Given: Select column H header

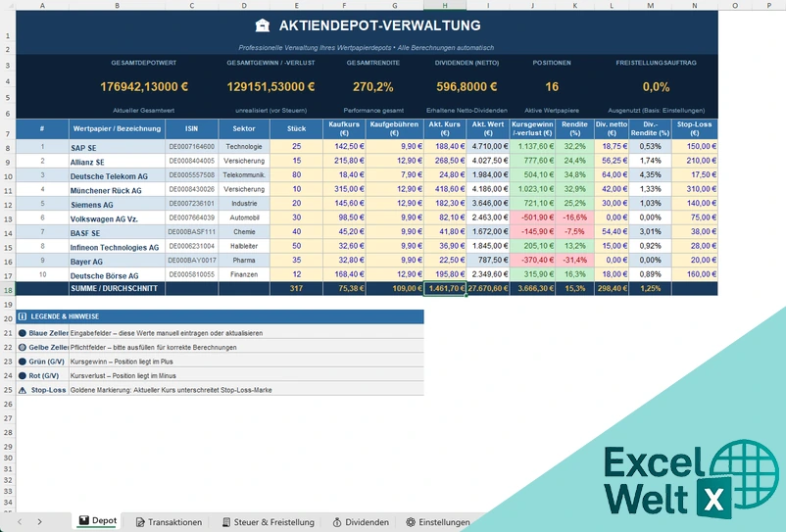Looking at the screenshot, I should click(445, 5).
